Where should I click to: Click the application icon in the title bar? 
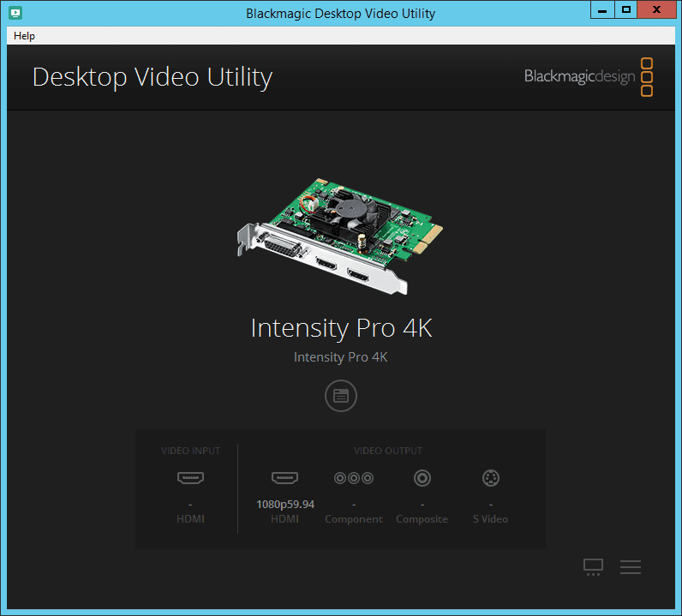pyautogui.click(x=15, y=13)
